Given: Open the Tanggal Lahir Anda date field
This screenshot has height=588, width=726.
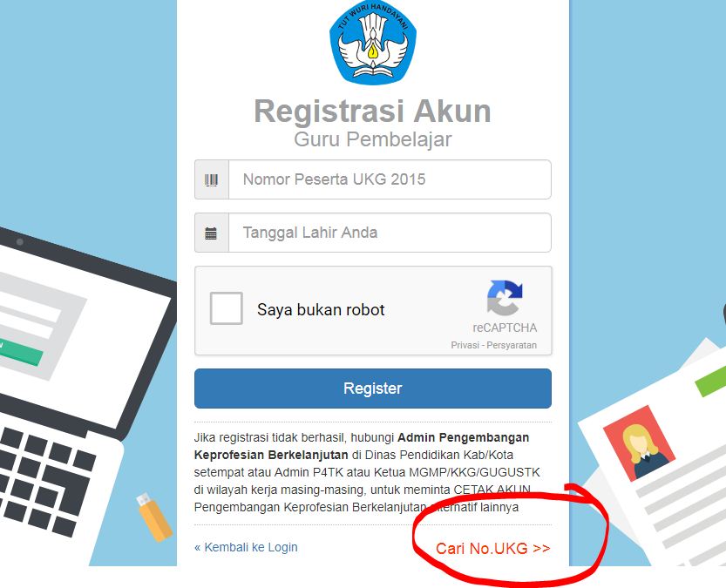Looking at the screenshot, I should pyautogui.click(x=390, y=233).
